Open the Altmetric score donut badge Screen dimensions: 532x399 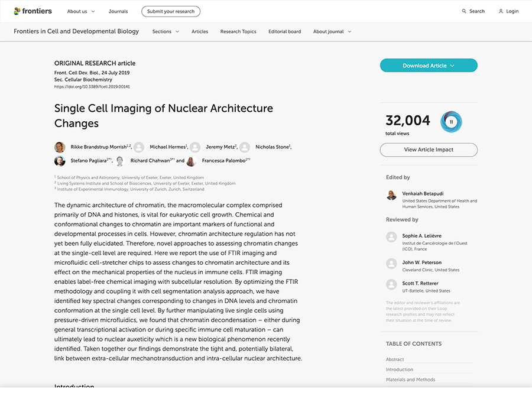pyautogui.click(x=451, y=122)
